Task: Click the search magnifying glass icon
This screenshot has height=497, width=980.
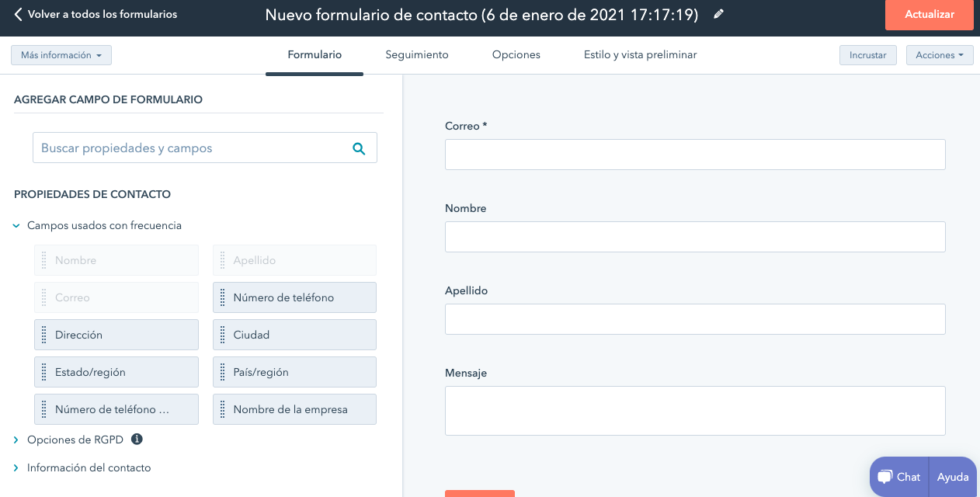Action: pos(359,148)
